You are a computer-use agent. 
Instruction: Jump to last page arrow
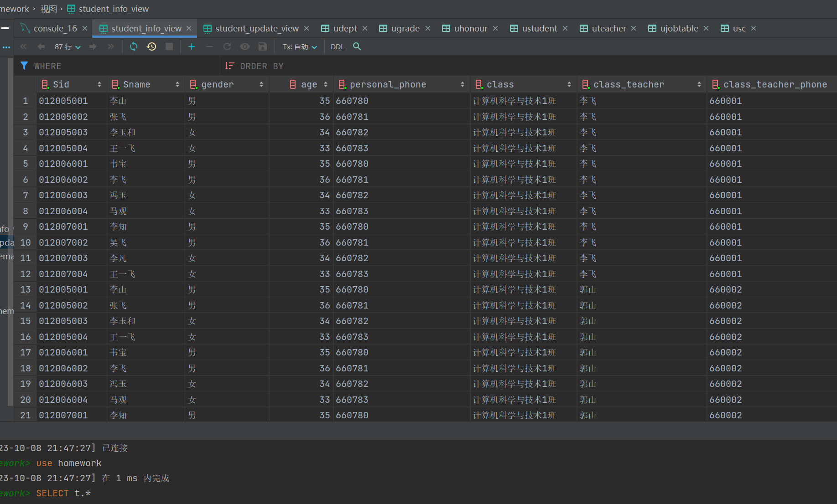click(111, 46)
